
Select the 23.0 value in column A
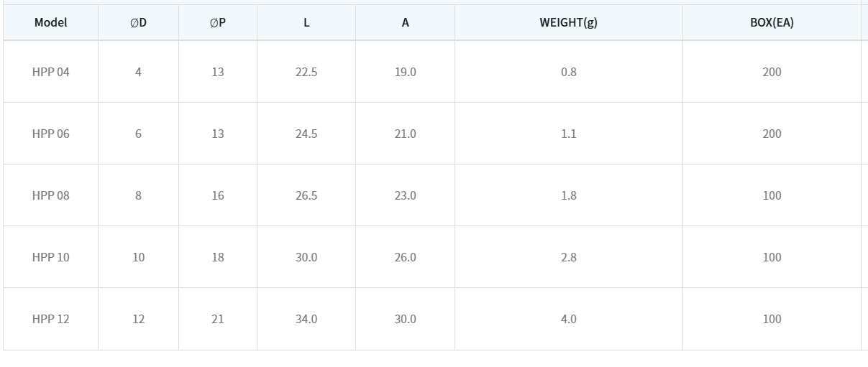[405, 195]
